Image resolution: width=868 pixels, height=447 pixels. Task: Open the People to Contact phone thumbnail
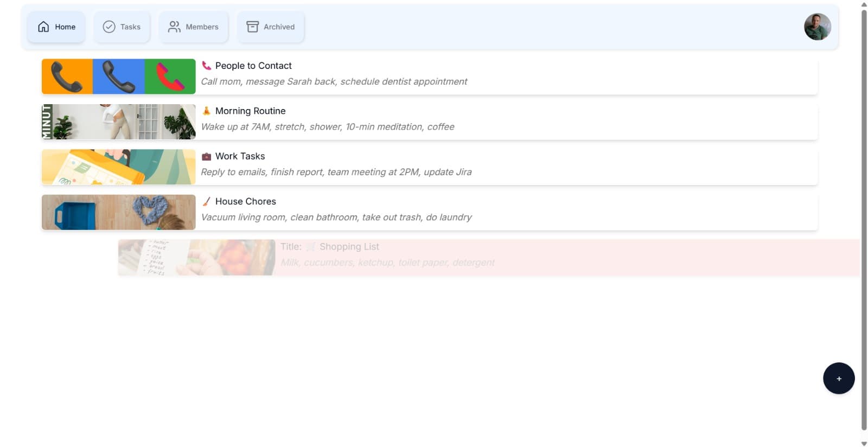118,76
